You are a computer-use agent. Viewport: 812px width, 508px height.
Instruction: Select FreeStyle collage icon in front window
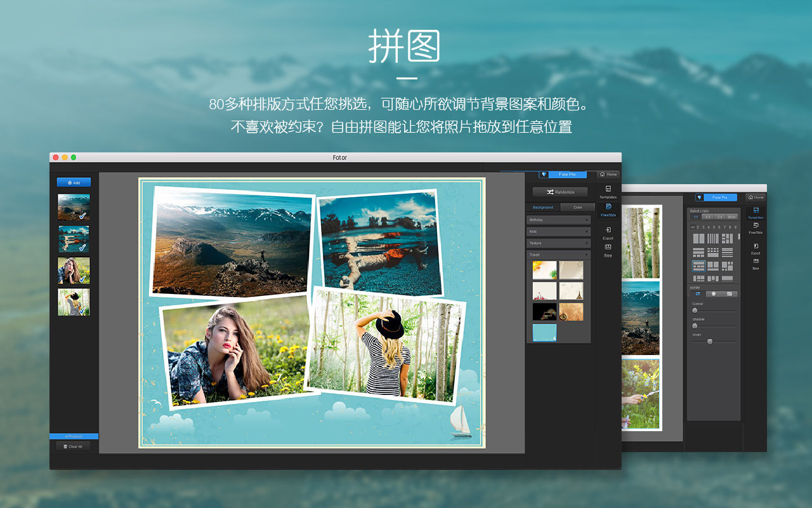[608, 210]
